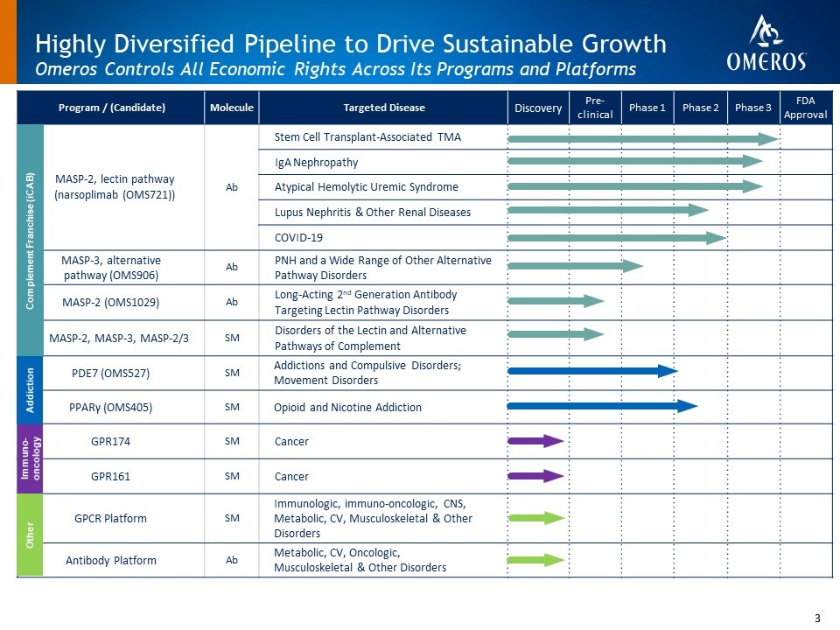840x630 pixels.
Task: Click 'Ab' molecule in OMS906 row
Action: click(x=231, y=267)
